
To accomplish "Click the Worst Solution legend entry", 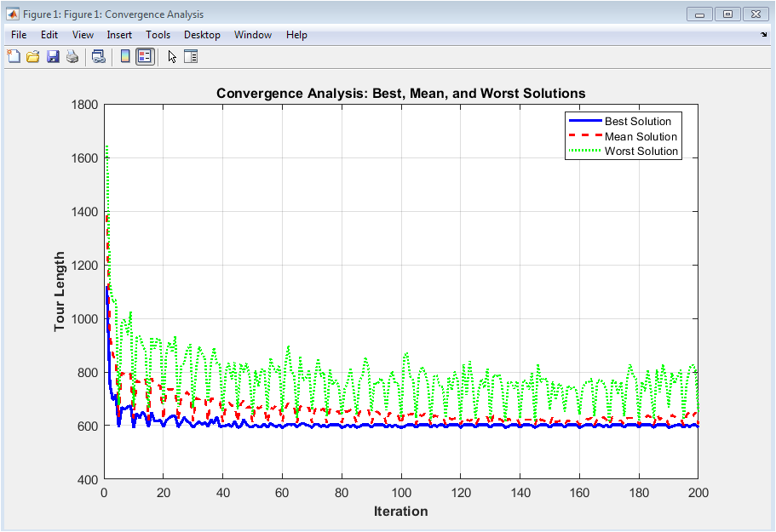I will click(641, 152).
